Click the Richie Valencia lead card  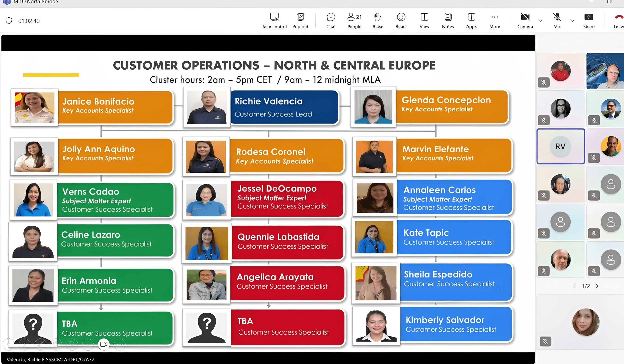tap(261, 107)
